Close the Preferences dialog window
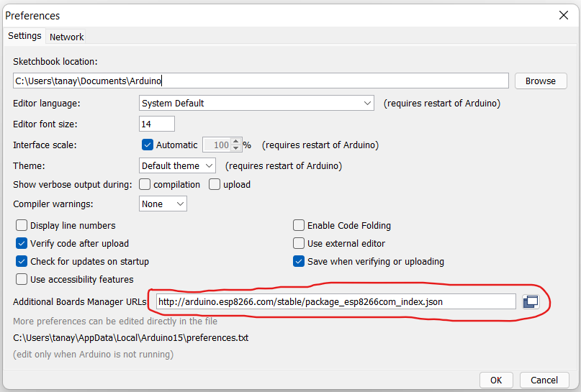This screenshot has width=581, height=392. [563, 15]
